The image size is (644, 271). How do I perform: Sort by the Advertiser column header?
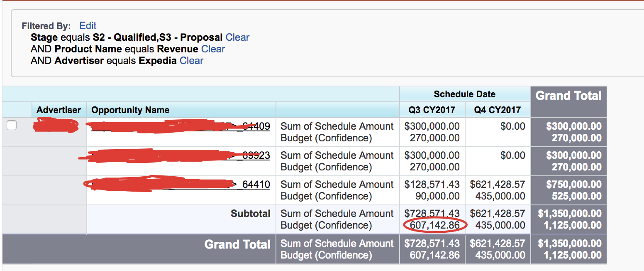click(x=59, y=110)
